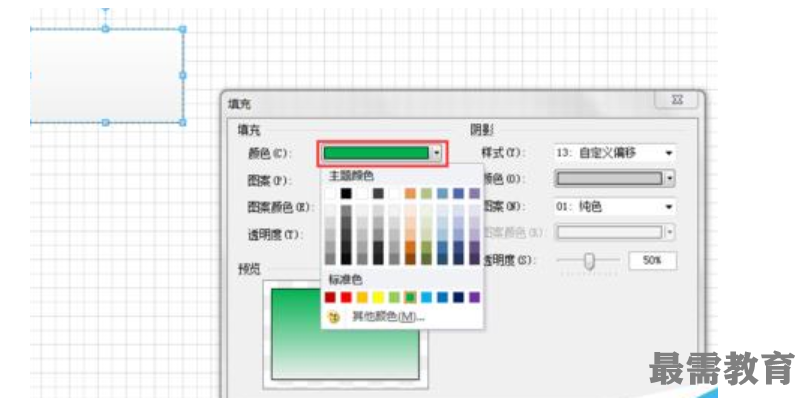Screen dimensions: 801x408
Task: Click the 图案(P): label
Action: coord(269,180)
